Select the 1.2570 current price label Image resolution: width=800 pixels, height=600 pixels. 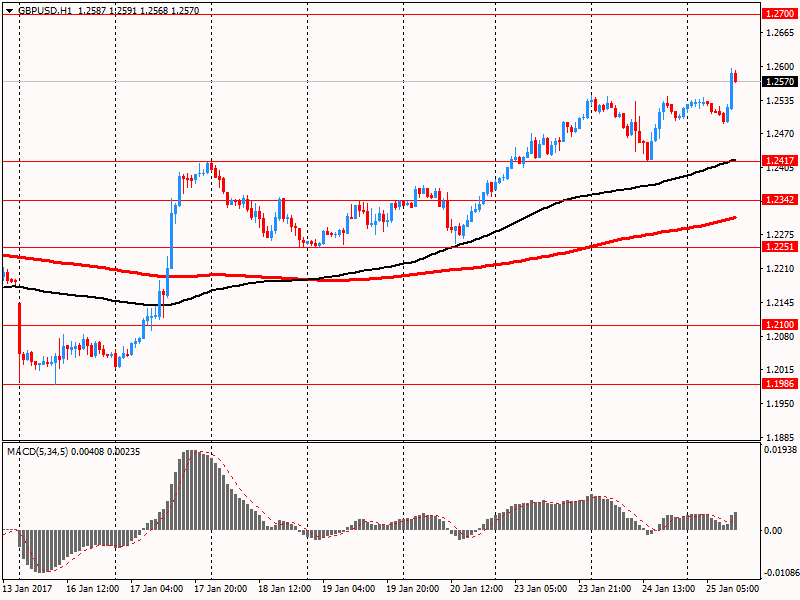point(780,81)
